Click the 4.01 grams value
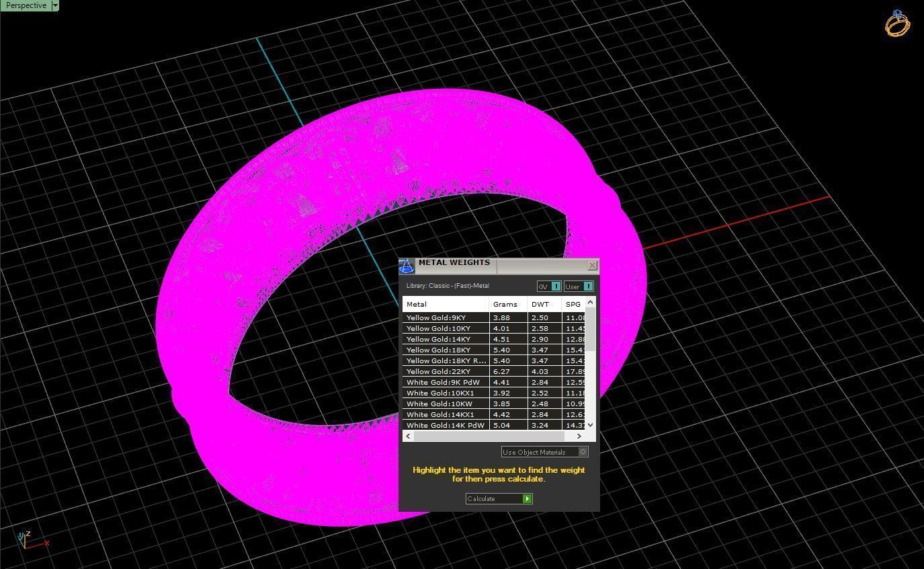 tap(501, 328)
